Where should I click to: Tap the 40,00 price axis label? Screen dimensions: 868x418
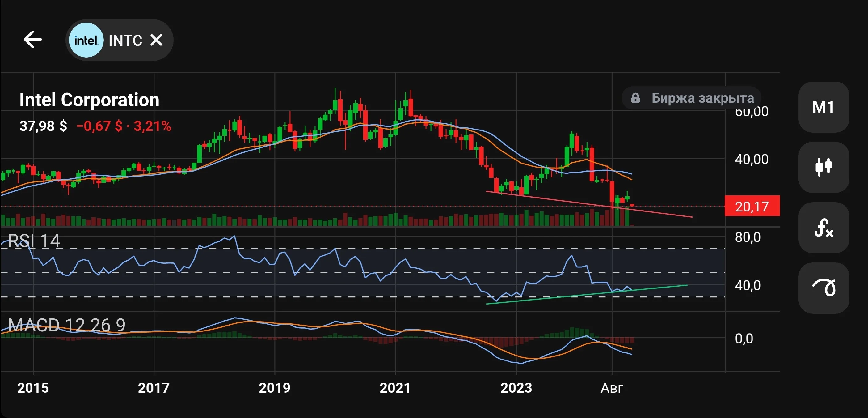(752, 159)
